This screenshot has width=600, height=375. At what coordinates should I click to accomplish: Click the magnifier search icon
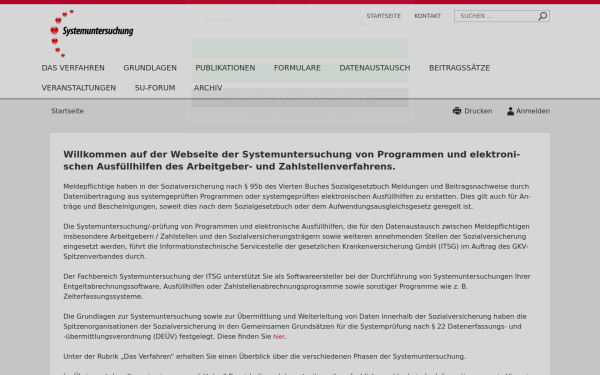click(x=543, y=16)
